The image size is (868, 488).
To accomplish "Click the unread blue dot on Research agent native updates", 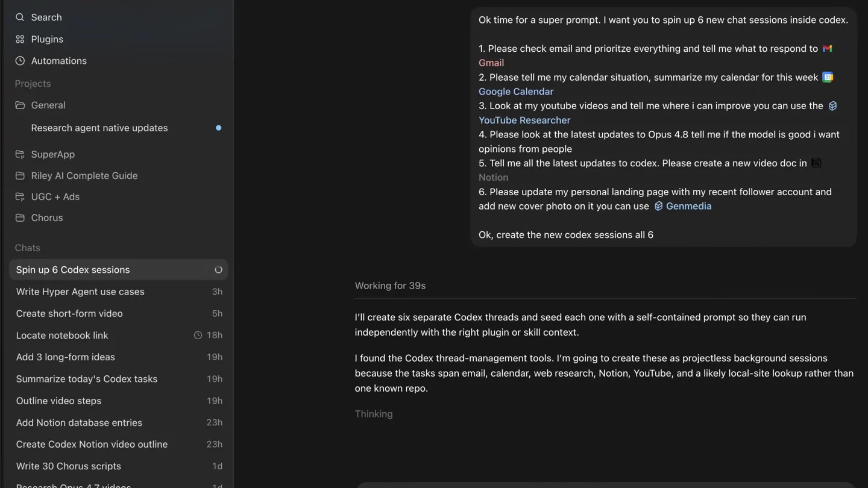I will coord(218,128).
